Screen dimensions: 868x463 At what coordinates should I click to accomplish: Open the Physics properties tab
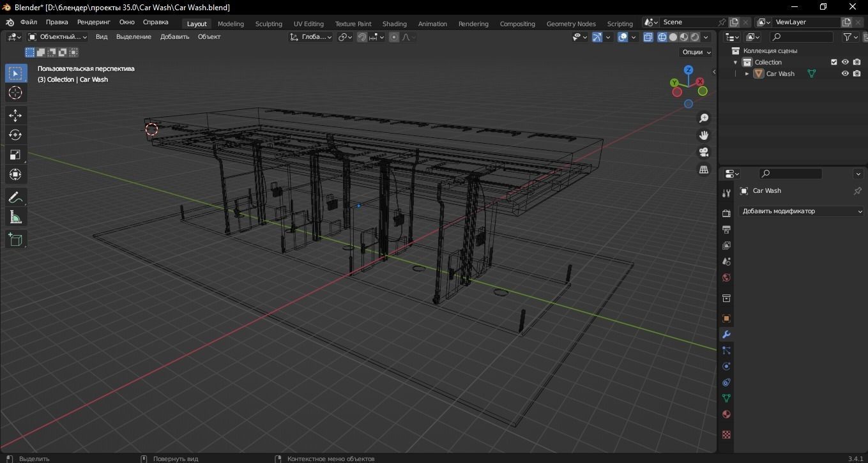pos(726,366)
